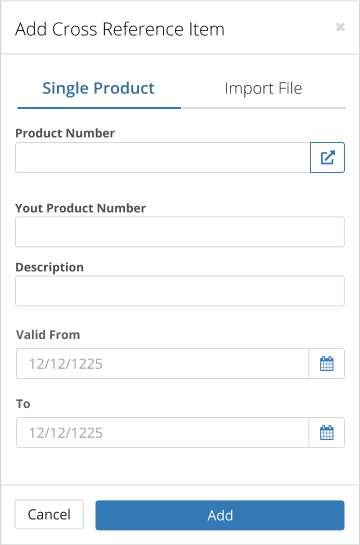Close the Add Cross Reference Item dialog
The image size is (360, 545).
(x=340, y=27)
